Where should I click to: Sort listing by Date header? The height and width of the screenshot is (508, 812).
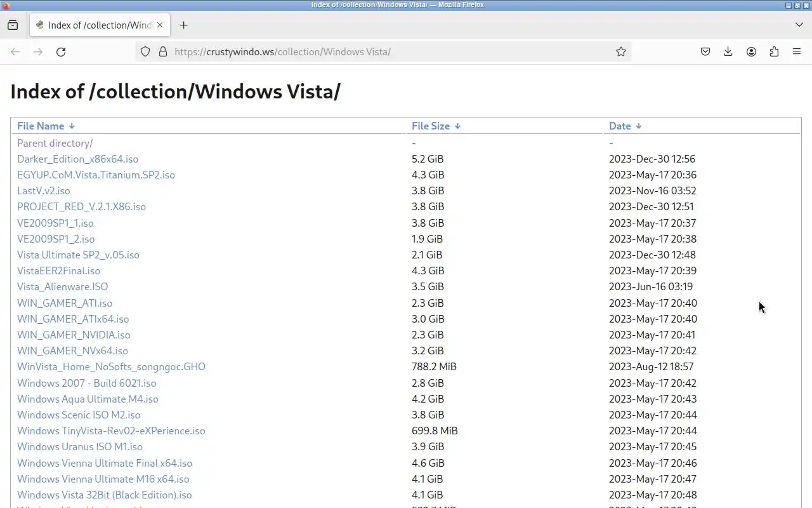point(620,126)
